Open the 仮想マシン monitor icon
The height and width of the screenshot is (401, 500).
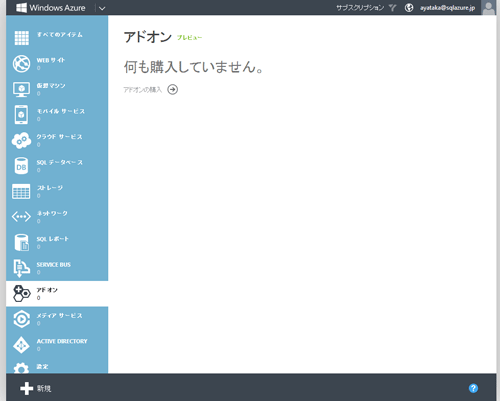pos(22,89)
